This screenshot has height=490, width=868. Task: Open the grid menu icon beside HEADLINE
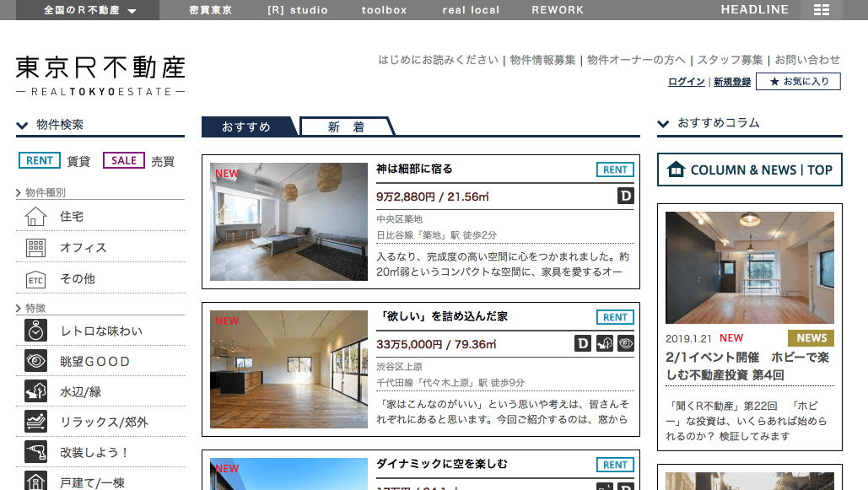pyautogui.click(x=822, y=10)
